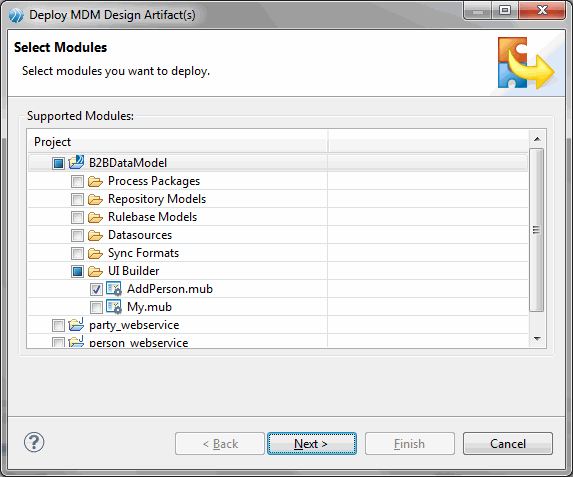Click the Rulebase Models folder icon
The image size is (573, 477).
[x=95, y=217]
